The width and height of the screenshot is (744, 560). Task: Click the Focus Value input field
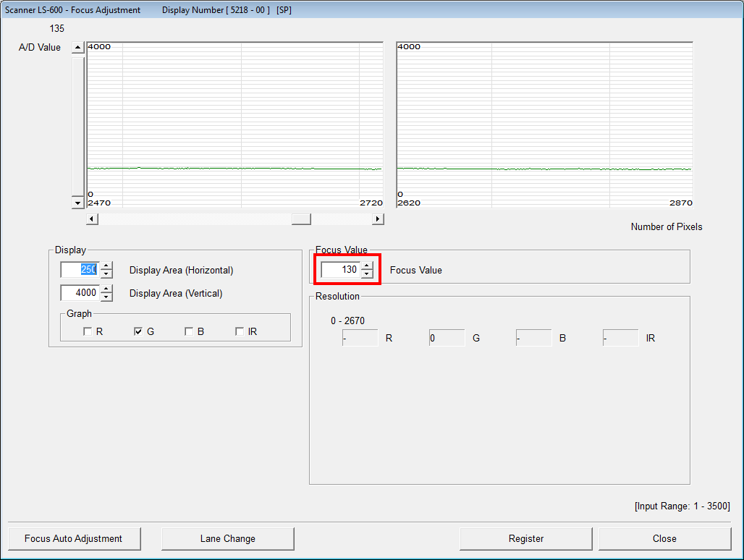pyautogui.click(x=341, y=270)
